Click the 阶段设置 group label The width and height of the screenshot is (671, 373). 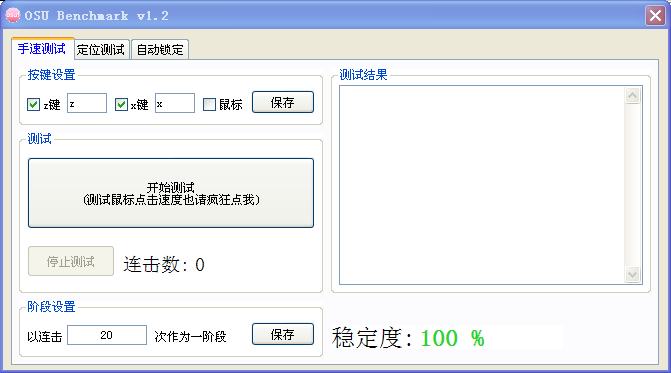[51, 307]
